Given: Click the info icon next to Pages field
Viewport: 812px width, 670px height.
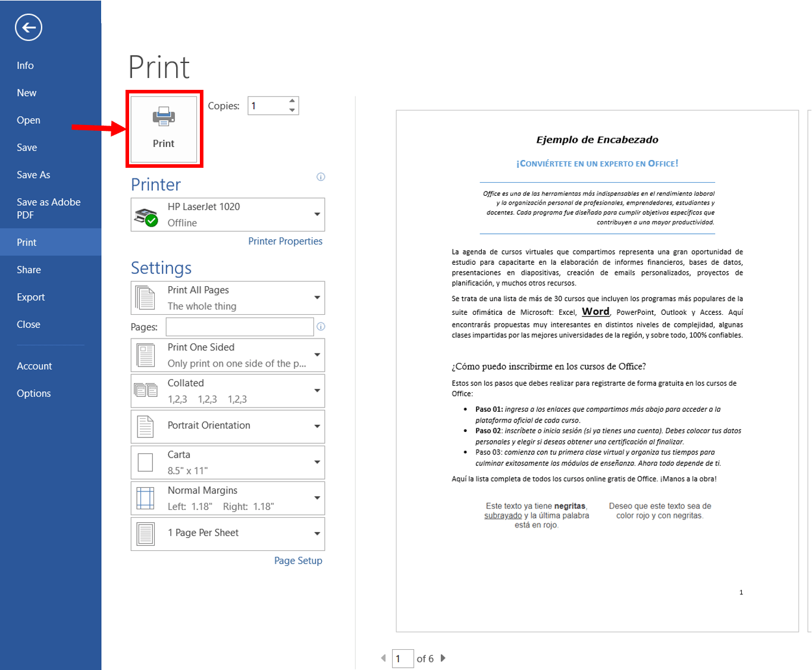Looking at the screenshot, I should pyautogui.click(x=321, y=326).
